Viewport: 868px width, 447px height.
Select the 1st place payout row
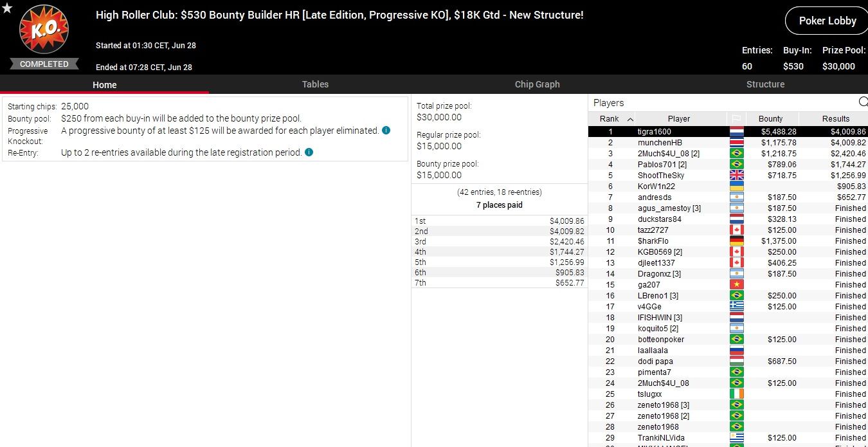(x=499, y=221)
